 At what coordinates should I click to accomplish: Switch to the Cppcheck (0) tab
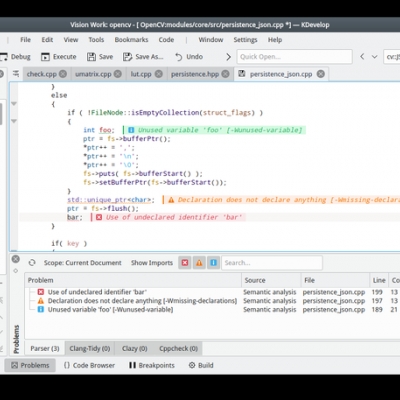point(178,348)
